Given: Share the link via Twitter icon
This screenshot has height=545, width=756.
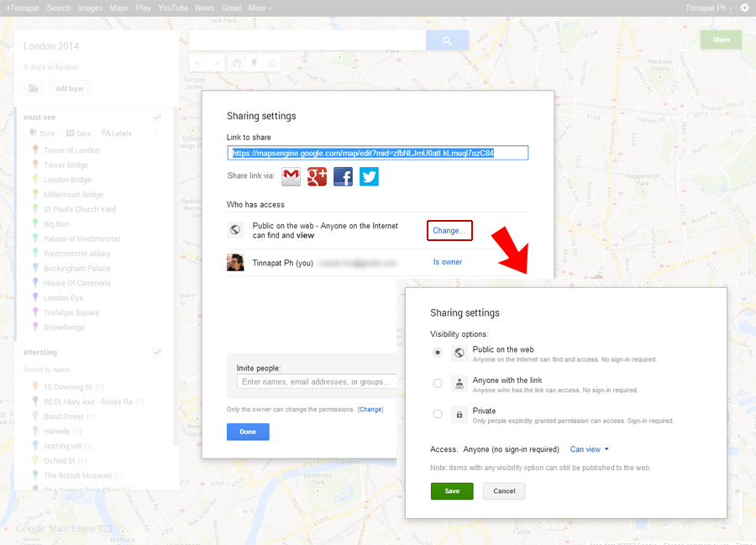Looking at the screenshot, I should click(369, 177).
